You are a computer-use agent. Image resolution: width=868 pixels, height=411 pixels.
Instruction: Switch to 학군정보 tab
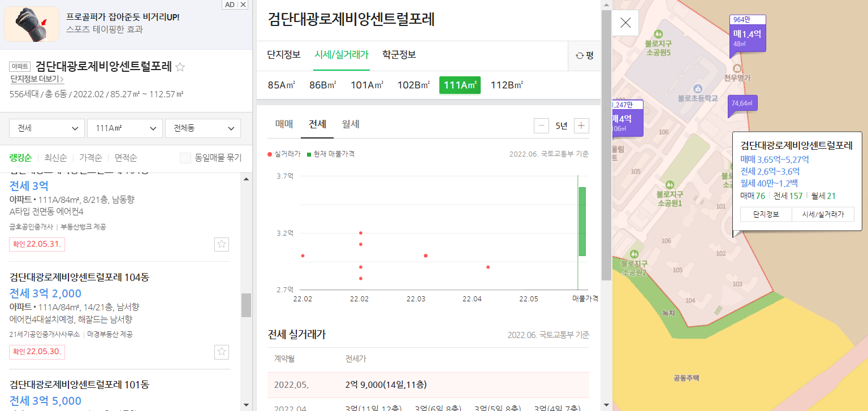(x=399, y=55)
